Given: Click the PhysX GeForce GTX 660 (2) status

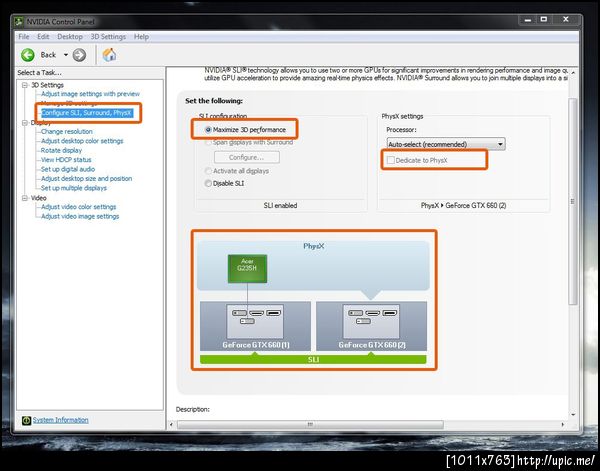Looking at the screenshot, I should (x=463, y=205).
